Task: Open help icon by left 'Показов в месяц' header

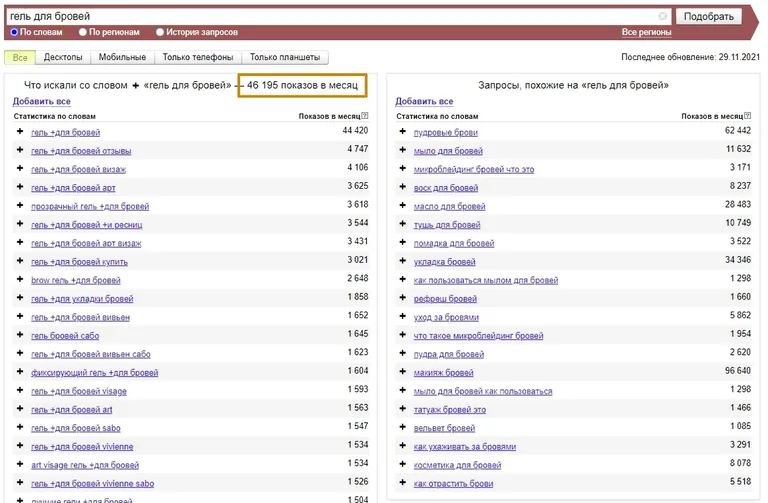Action: [365, 117]
